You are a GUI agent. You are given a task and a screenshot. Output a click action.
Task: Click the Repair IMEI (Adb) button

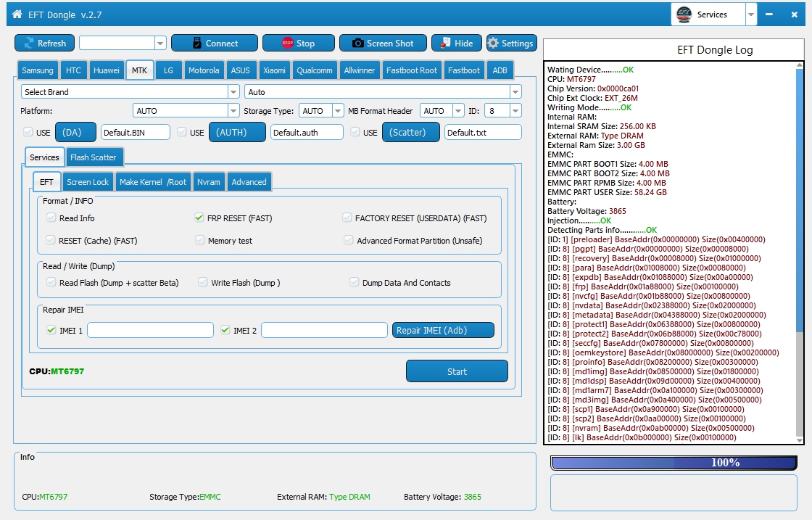coord(443,330)
